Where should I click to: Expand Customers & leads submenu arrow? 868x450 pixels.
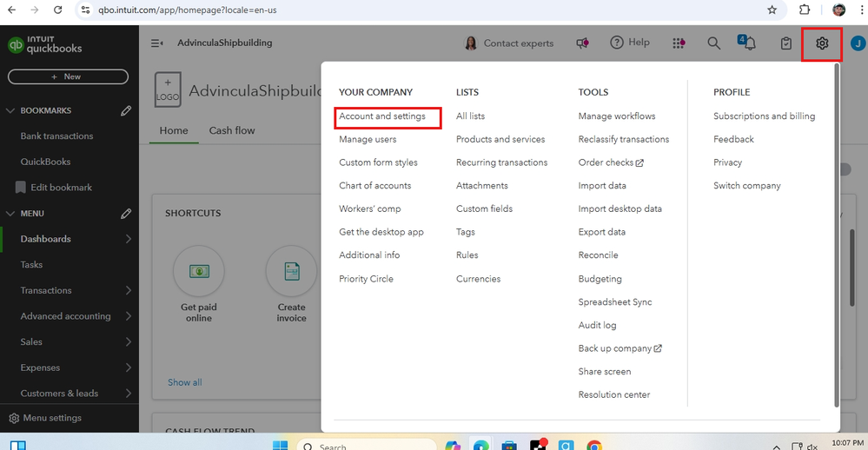129,394
